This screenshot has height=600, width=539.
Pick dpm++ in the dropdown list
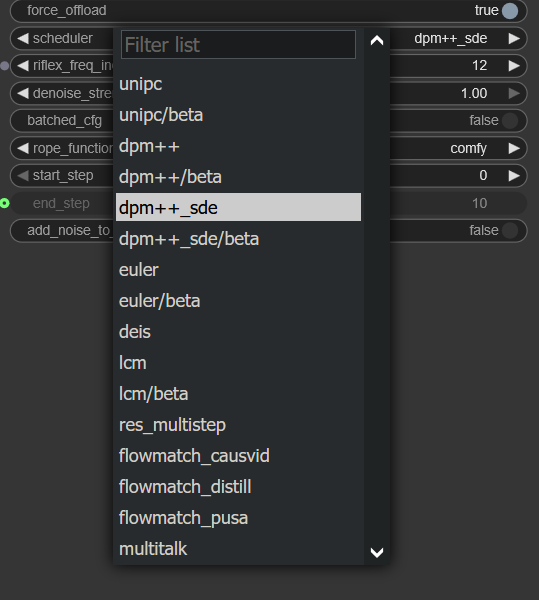(x=238, y=145)
